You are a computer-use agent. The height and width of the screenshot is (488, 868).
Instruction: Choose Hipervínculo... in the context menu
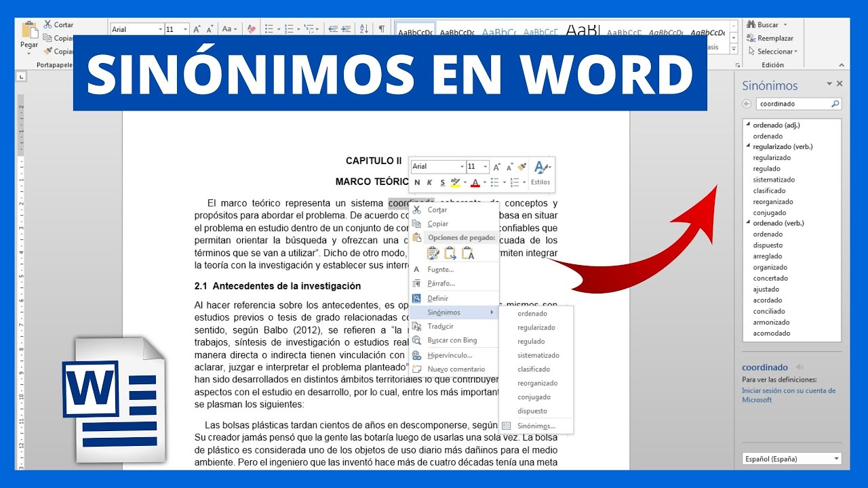click(x=454, y=355)
